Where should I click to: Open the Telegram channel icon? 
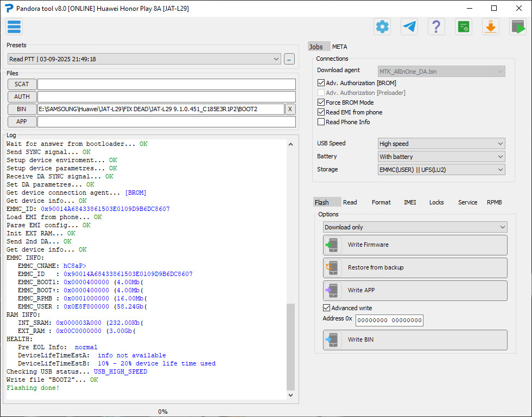[409, 27]
